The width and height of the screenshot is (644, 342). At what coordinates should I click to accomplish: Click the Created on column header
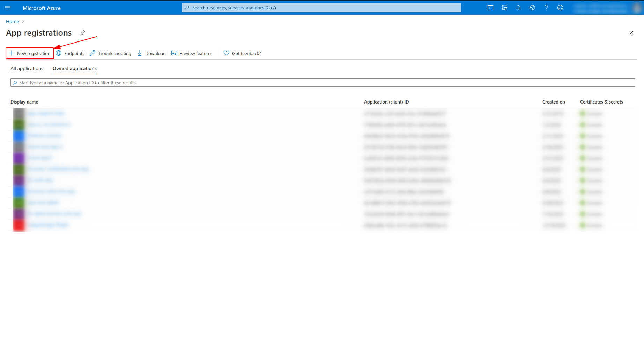coord(554,102)
